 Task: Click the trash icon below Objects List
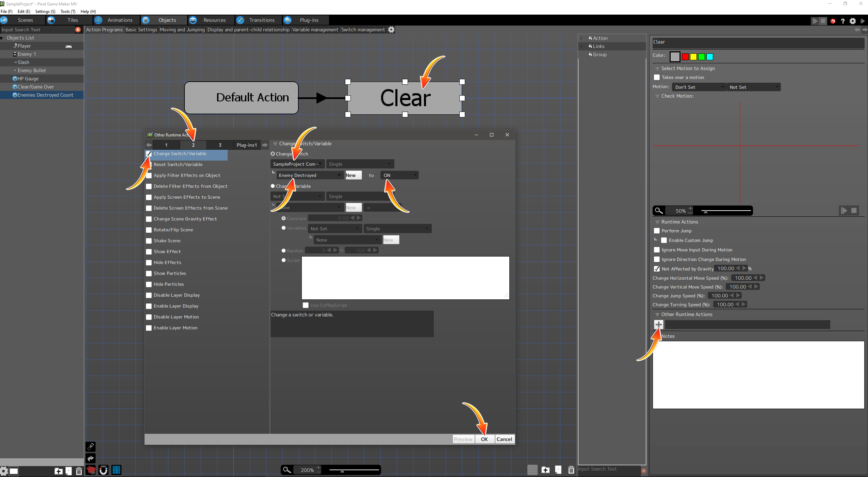point(79,471)
